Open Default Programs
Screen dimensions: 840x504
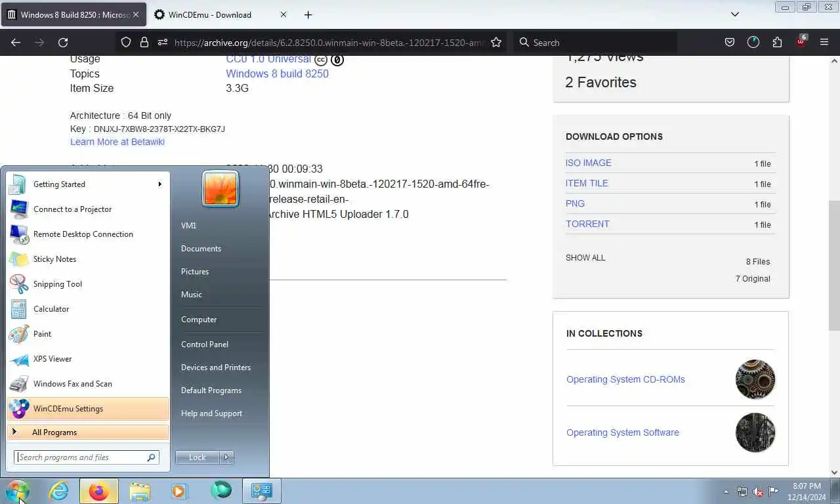(211, 390)
